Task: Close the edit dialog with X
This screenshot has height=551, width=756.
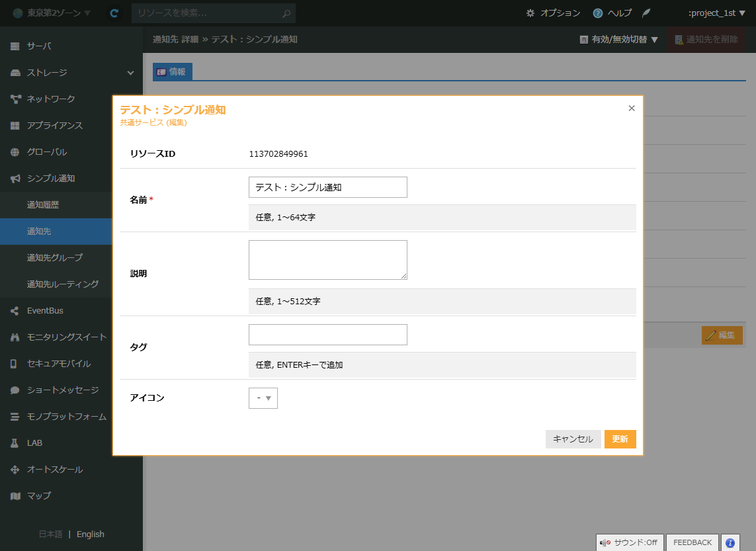Action: pyautogui.click(x=632, y=108)
